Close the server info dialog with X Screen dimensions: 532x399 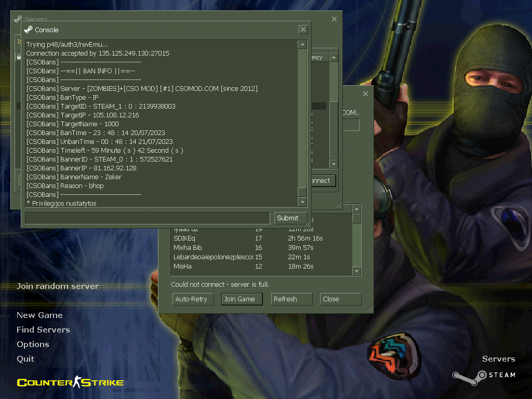click(x=365, y=94)
